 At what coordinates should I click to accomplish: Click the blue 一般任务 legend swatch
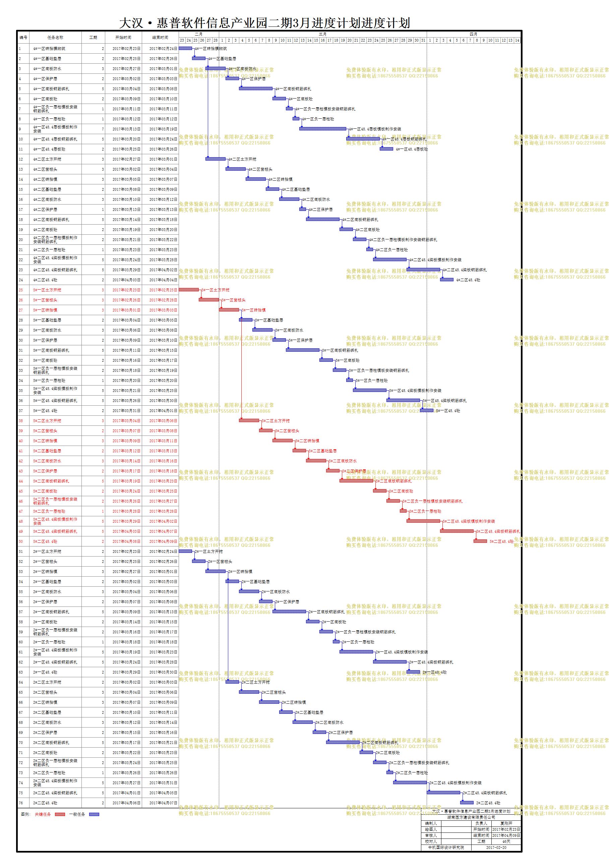tap(94, 814)
